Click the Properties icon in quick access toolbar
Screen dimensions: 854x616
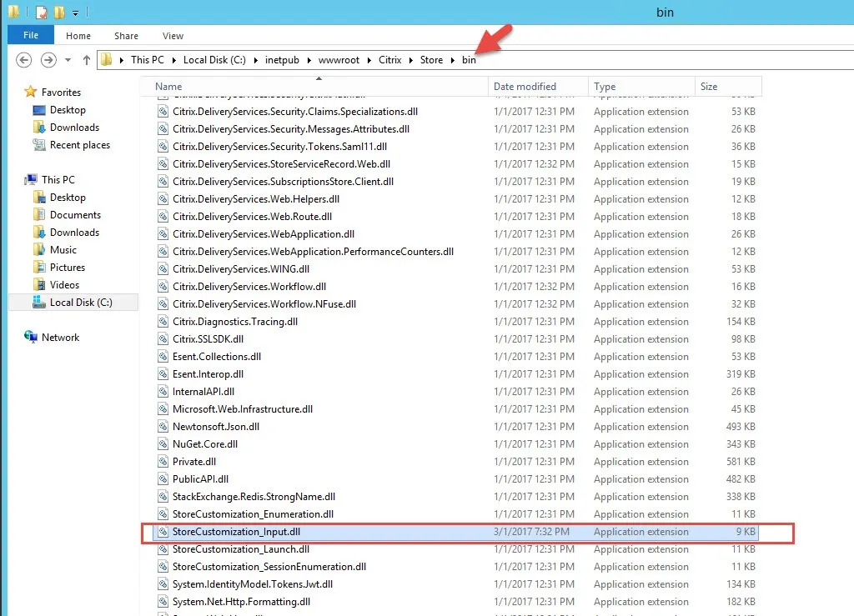41,13
